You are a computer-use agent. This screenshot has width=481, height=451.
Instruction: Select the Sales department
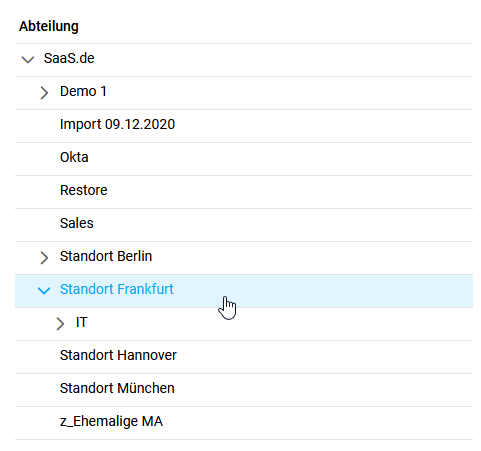pos(77,223)
